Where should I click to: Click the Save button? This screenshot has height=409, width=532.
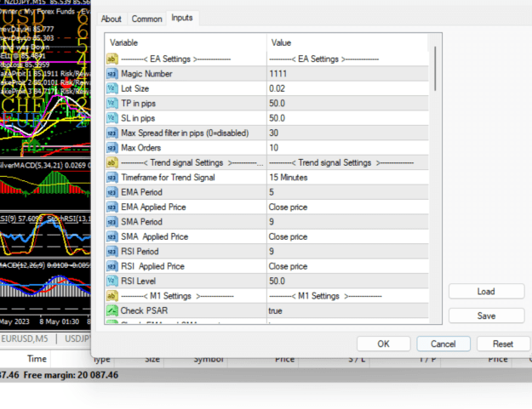(x=486, y=315)
